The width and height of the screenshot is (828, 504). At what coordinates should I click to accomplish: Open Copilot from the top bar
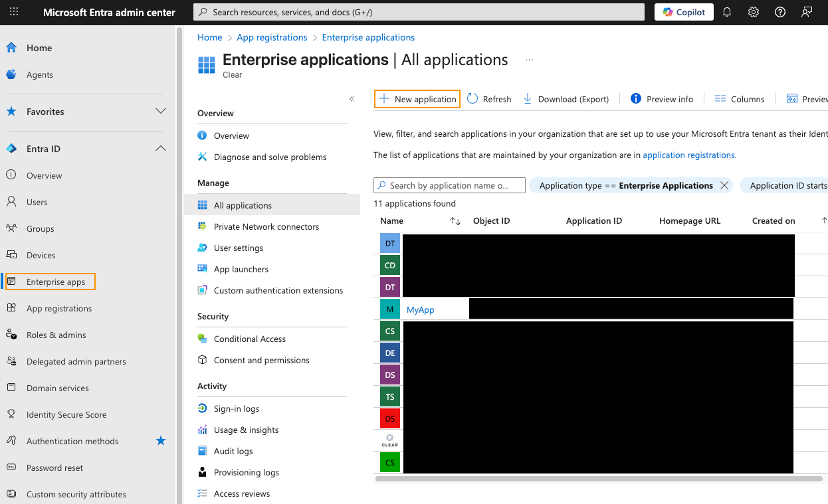tap(684, 12)
